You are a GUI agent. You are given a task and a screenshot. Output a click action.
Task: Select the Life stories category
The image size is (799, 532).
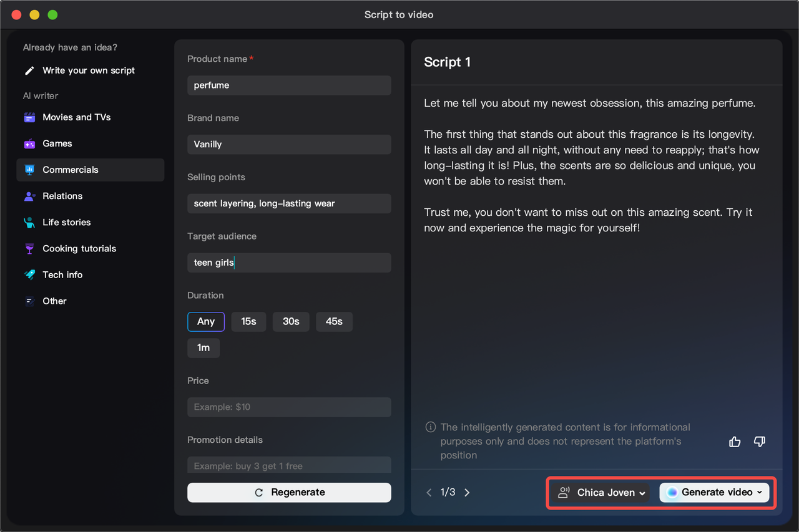pyautogui.click(x=91, y=222)
